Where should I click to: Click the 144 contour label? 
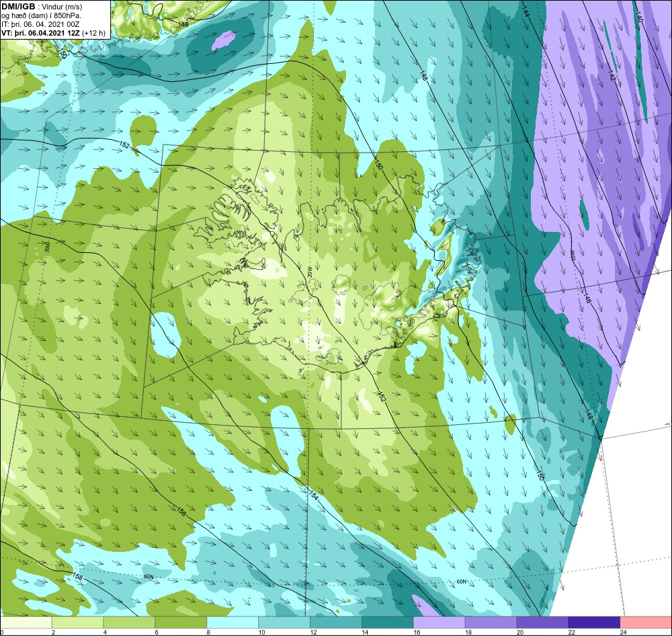[527, 12]
